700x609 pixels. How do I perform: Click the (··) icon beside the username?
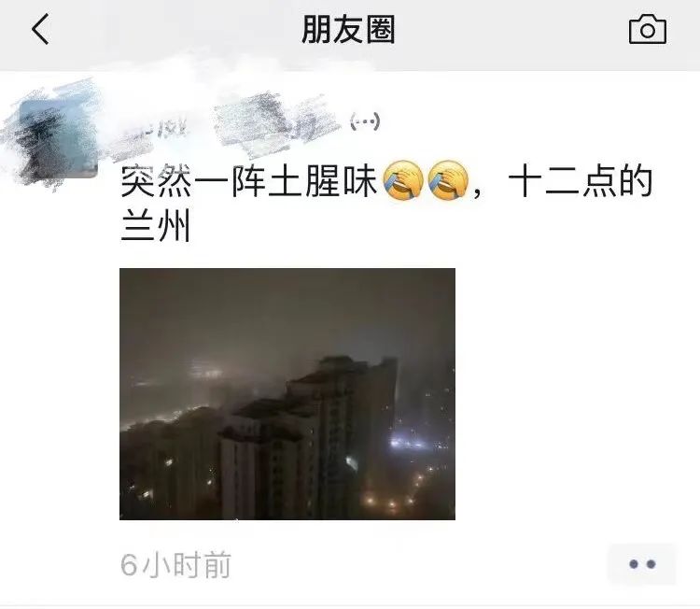(x=365, y=121)
